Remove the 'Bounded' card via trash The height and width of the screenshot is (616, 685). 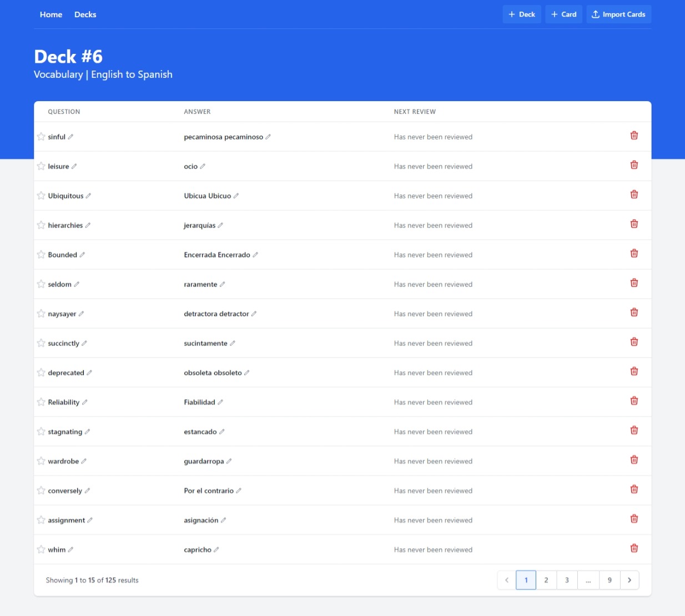(634, 253)
